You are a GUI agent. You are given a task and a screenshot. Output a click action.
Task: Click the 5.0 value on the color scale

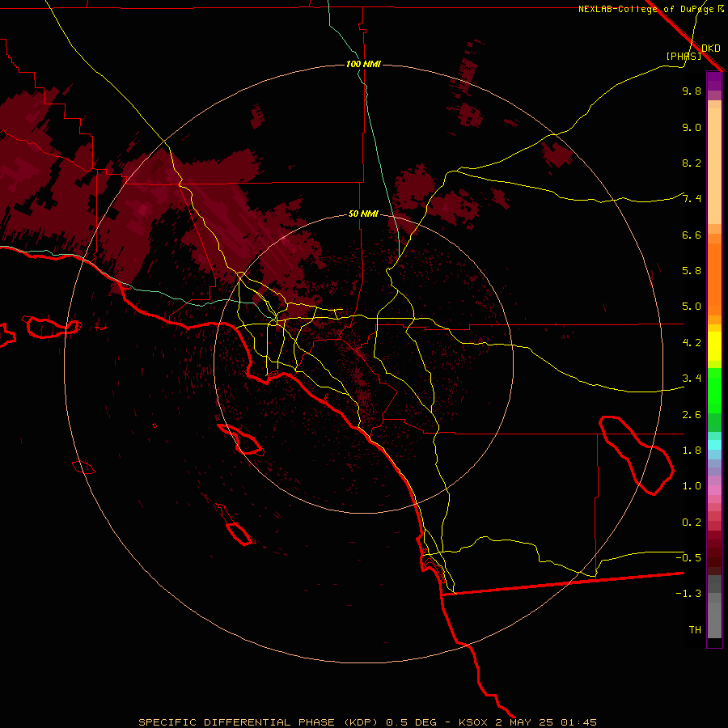[x=692, y=307]
